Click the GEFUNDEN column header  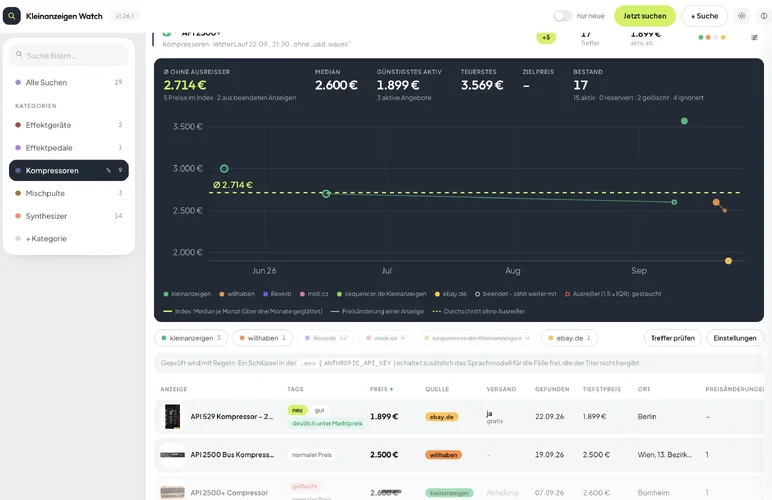[552, 389]
